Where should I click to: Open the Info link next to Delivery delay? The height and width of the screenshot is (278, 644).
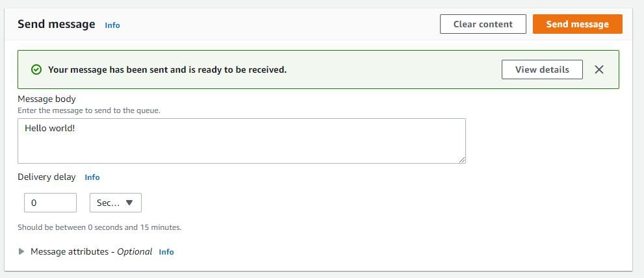(x=92, y=177)
